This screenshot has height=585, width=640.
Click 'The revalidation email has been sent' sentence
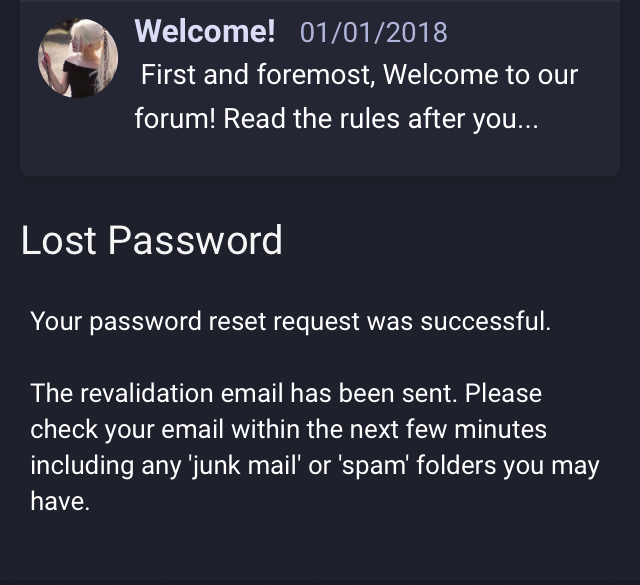click(244, 394)
